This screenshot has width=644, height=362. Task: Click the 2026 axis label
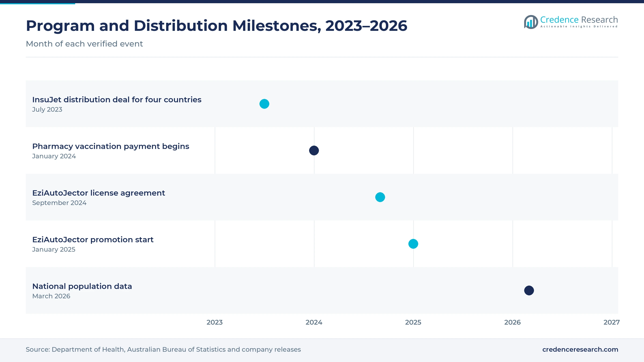(x=513, y=322)
